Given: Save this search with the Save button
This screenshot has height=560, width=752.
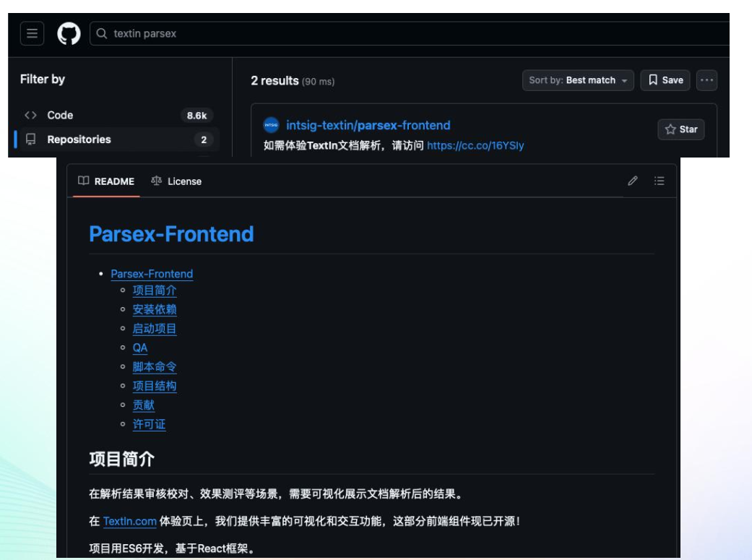Looking at the screenshot, I should point(665,80).
